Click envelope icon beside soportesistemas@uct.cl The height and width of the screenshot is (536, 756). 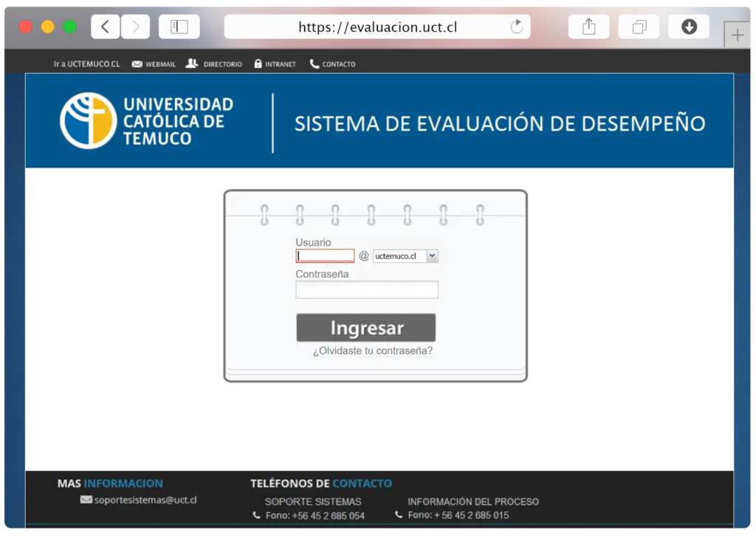pyautogui.click(x=86, y=499)
